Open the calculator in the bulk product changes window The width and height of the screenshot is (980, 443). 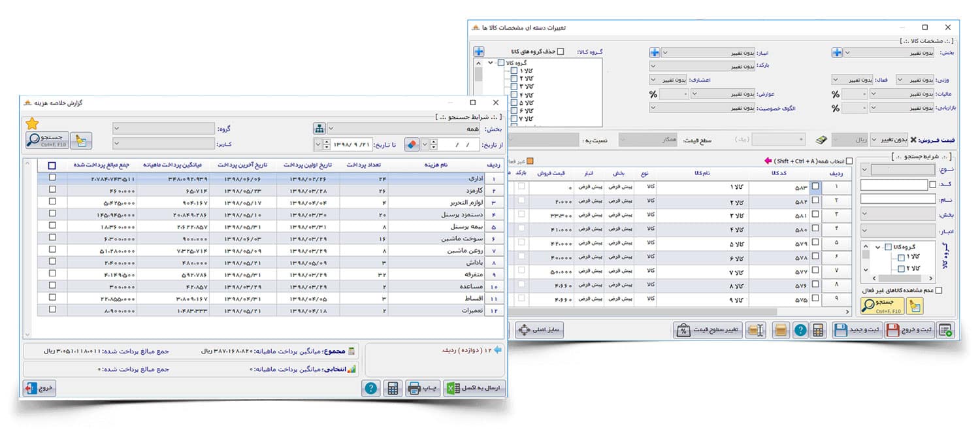(817, 330)
